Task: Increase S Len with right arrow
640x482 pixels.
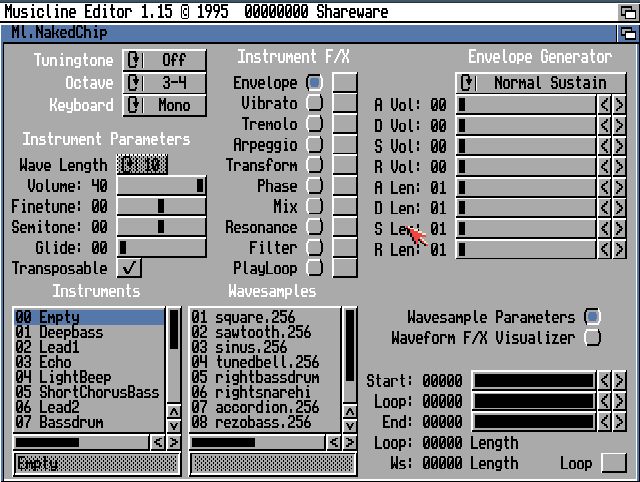Action: tap(619, 229)
